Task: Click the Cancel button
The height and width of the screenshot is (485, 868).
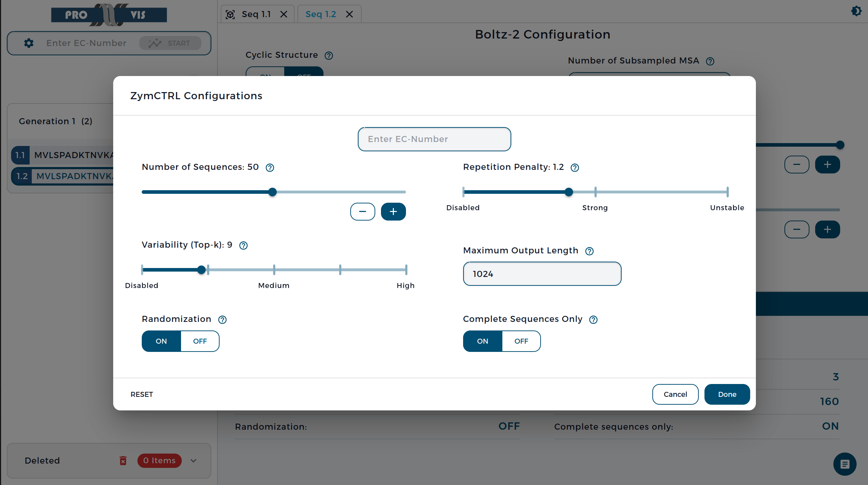Action: (x=675, y=394)
